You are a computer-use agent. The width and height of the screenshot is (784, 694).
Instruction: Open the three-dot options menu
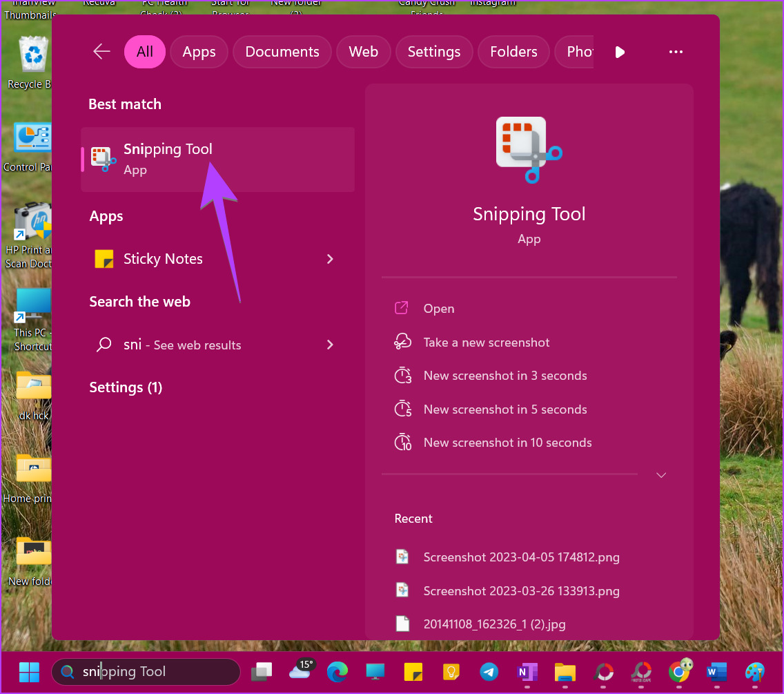(676, 52)
